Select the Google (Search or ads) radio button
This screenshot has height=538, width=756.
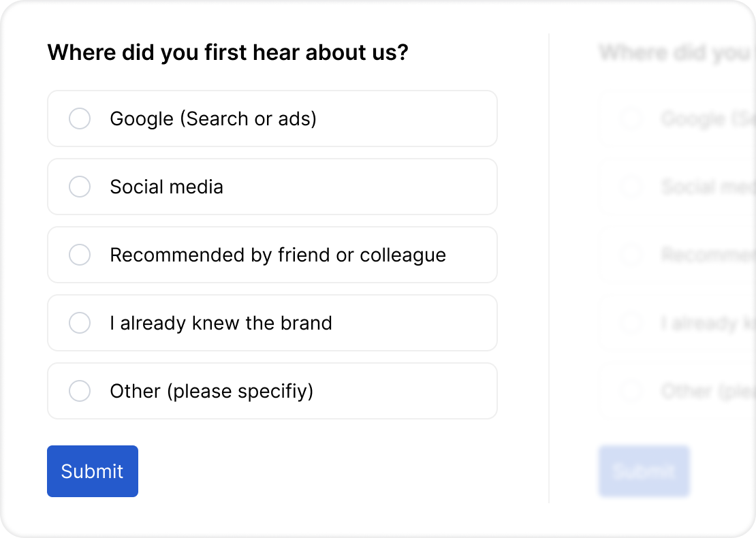(80, 118)
